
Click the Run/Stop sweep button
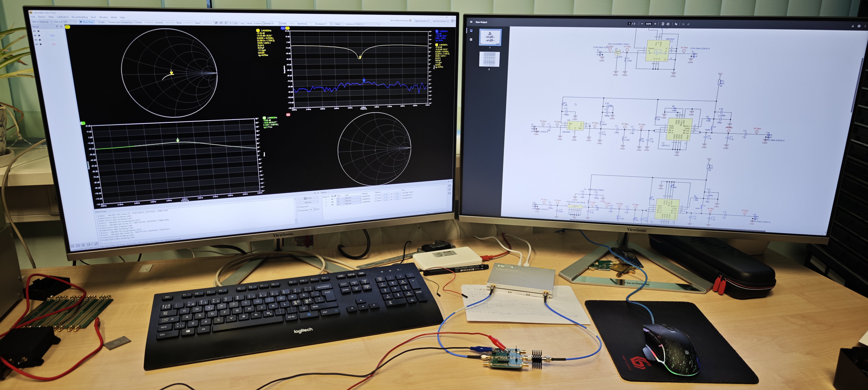click(x=86, y=22)
